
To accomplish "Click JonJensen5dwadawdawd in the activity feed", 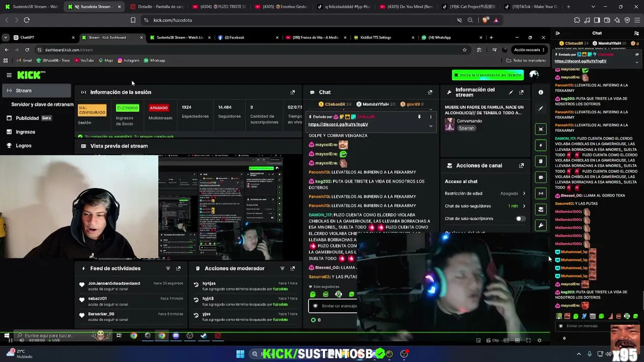I will [114, 284].
